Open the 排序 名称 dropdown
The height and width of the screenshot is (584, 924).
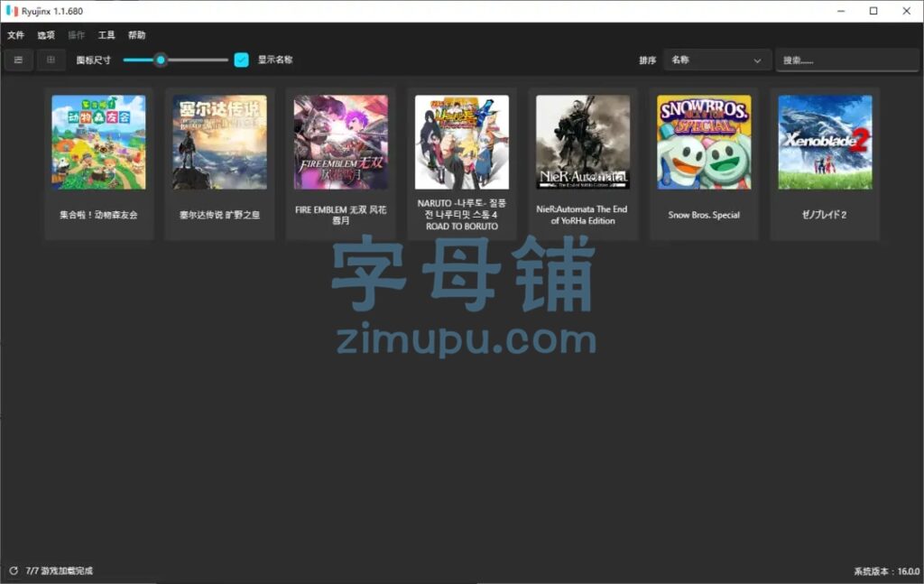point(716,60)
